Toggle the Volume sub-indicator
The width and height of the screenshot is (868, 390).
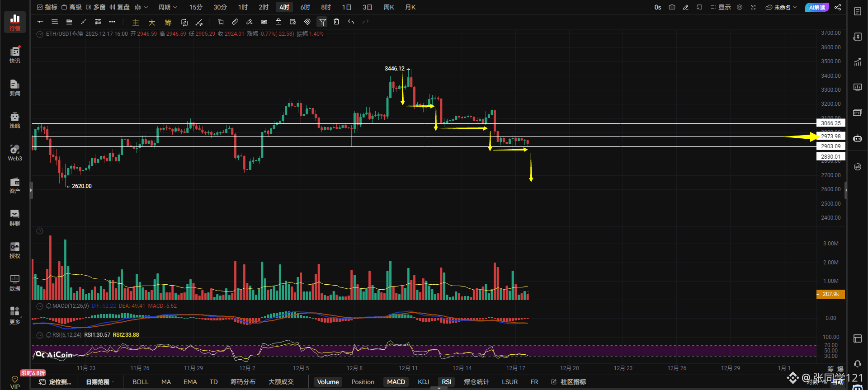[x=328, y=382]
